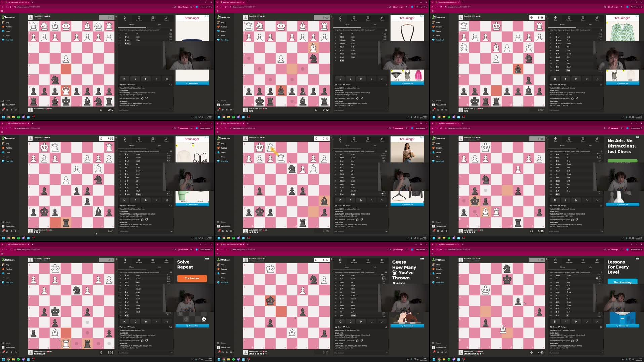Click the Resign button
Viewport: 644px width, 362px height.
pyautogui.click(x=133, y=84)
